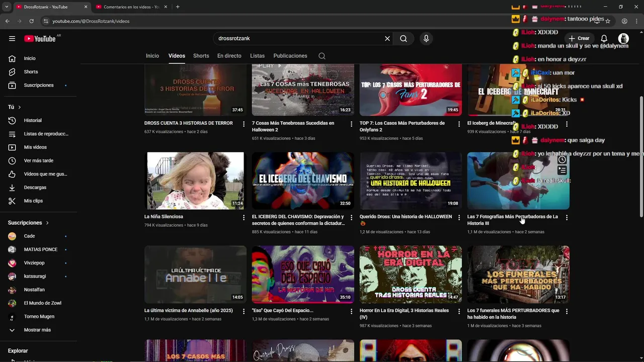Switch to the Shorts channel tab
Screen dimensions: 644x362
coord(201,56)
